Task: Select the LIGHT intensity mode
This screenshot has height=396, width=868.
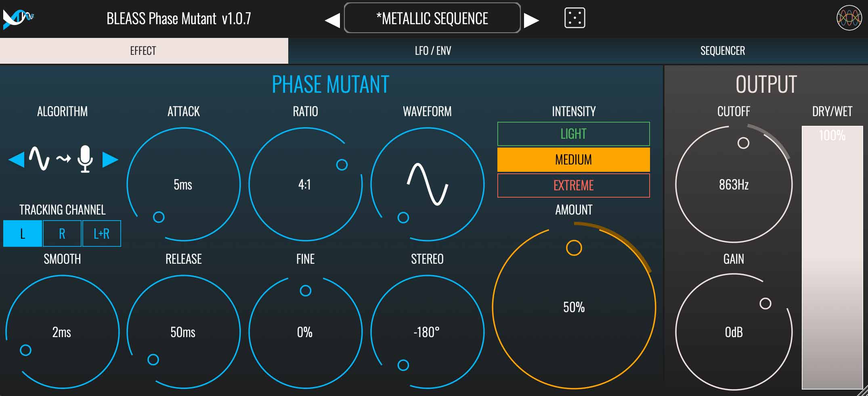Action: tap(573, 133)
